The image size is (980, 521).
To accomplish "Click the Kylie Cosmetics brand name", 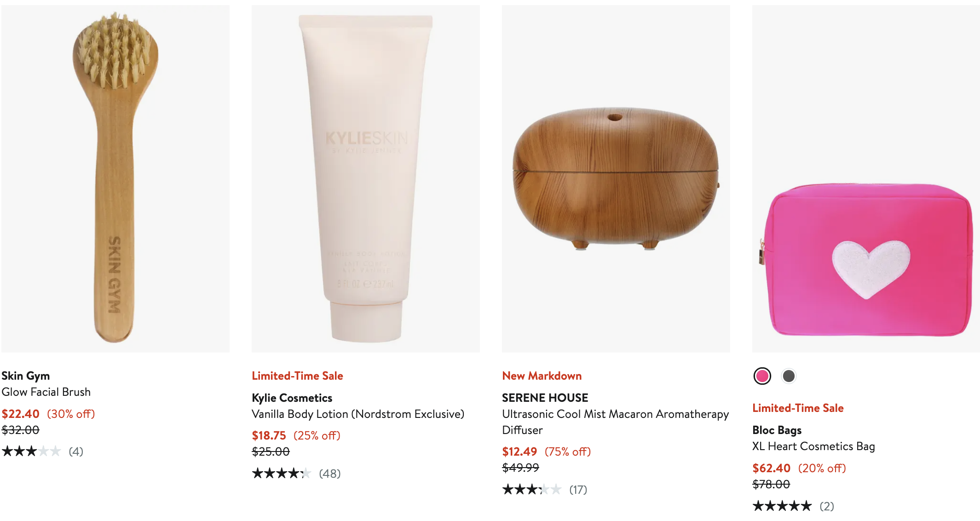I will tap(292, 398).
